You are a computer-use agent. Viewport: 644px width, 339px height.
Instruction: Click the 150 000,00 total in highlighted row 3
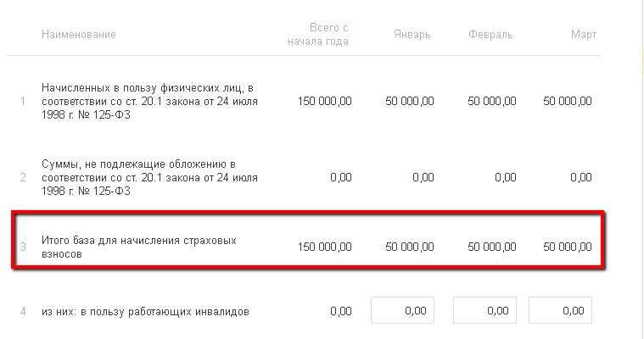pos(324,247)
